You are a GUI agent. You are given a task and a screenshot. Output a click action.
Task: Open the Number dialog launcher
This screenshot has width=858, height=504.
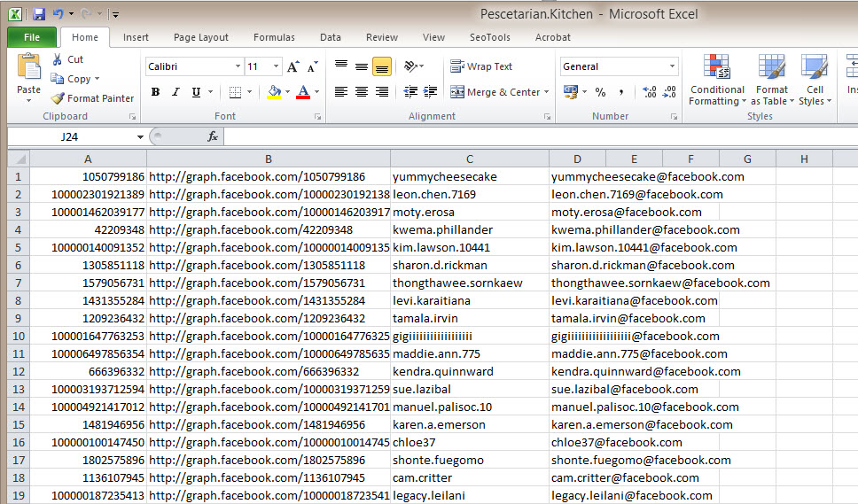point(675,116)
